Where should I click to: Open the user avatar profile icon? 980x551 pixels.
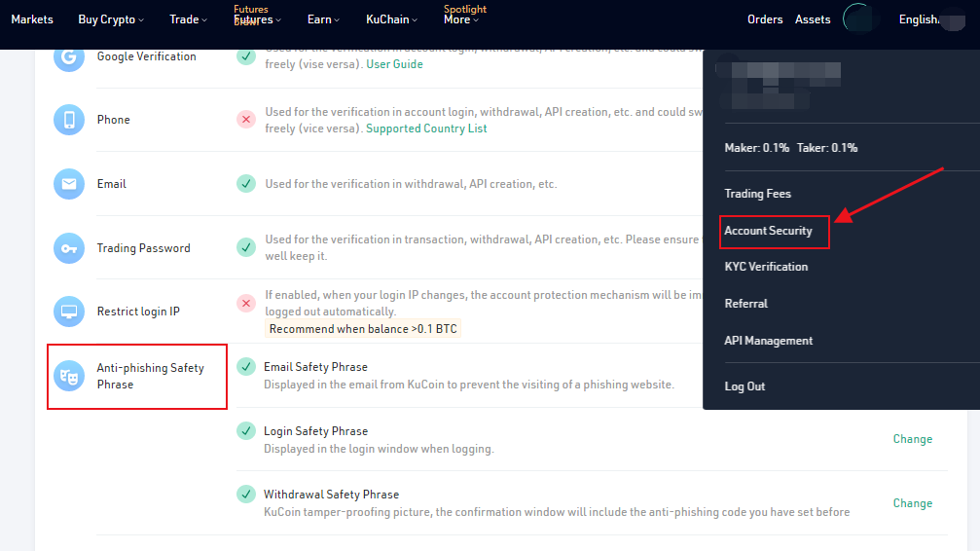[x=859, y=18]
